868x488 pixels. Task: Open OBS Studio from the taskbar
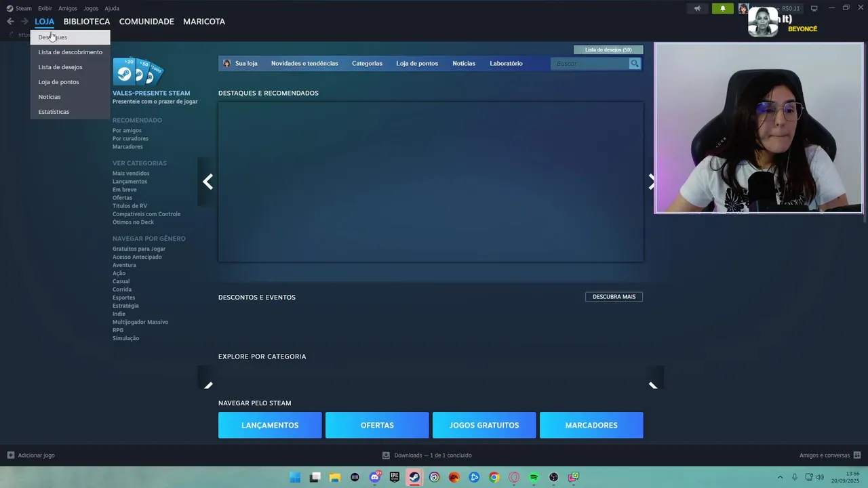[554, 477]
